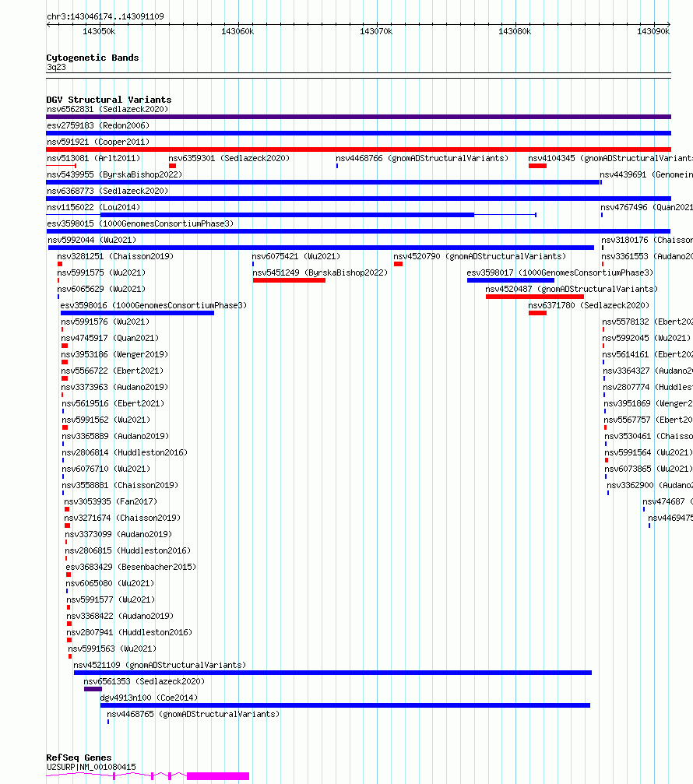Image resolution: width=693 pixels, height=784 pixels.
Task: Open variant nsv2806814 (Huddleston2016)
Action: tap(125, 452)
